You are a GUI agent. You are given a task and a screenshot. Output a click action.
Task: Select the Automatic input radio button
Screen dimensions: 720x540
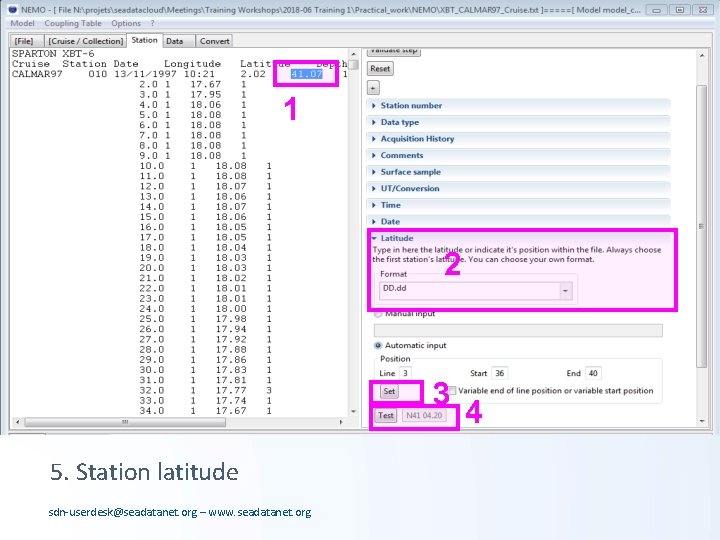(x=378, y=345)
